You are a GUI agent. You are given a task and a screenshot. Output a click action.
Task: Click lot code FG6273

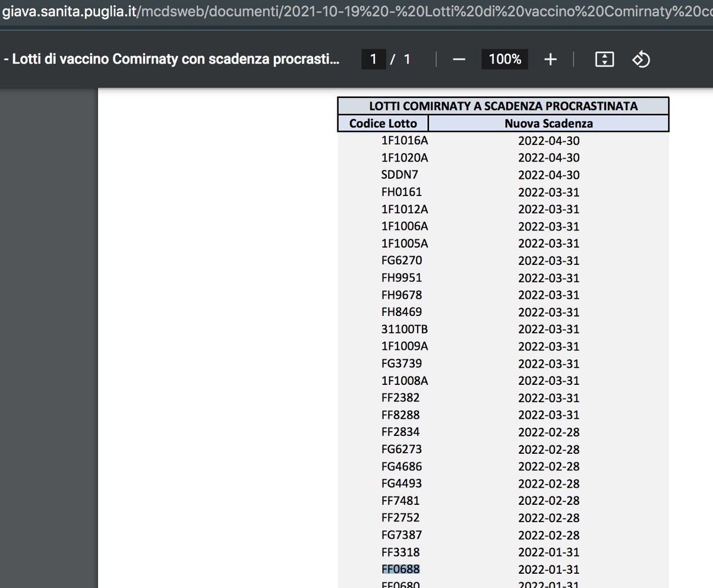coord(402,450)
